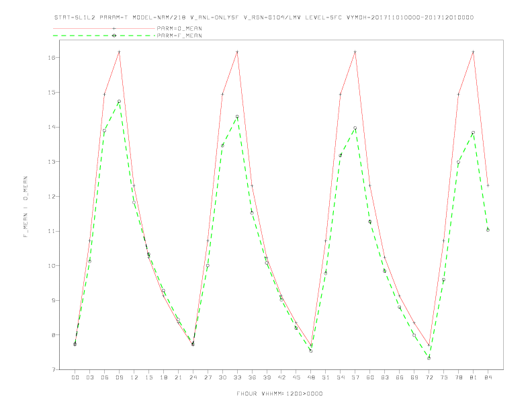
Task: Click the X-axis tick label 30
Action: click(x=222, y=377)
